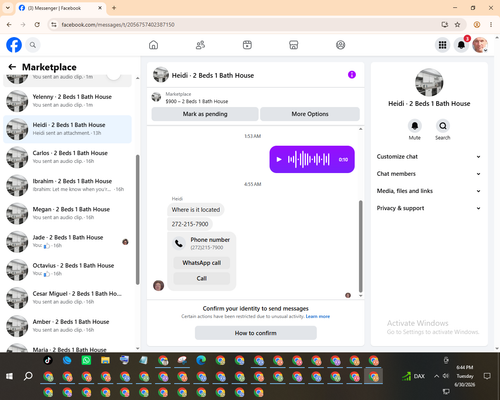Click the Mark as pending button
The height and width of the screenshot is (400, 500).
205,114
